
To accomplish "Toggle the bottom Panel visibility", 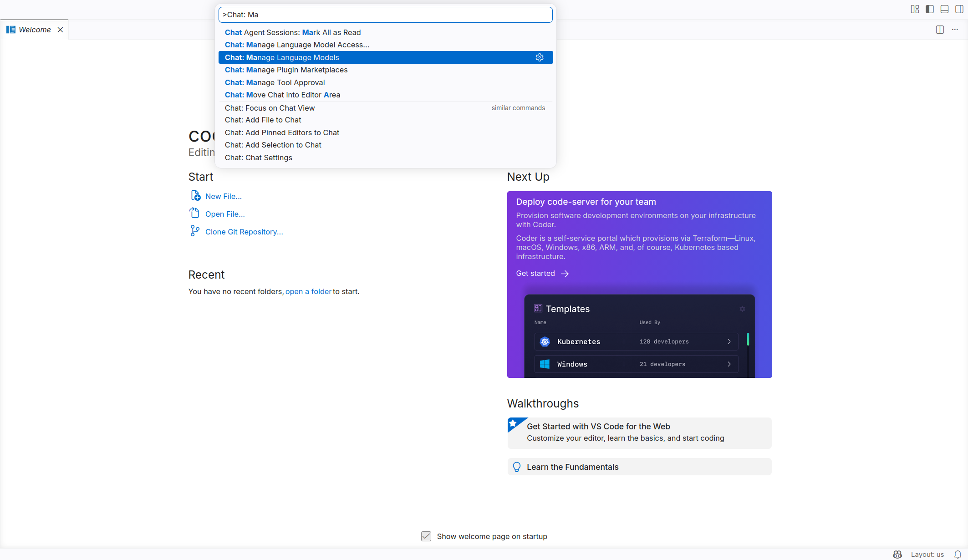I will click(x=945, y=9).
